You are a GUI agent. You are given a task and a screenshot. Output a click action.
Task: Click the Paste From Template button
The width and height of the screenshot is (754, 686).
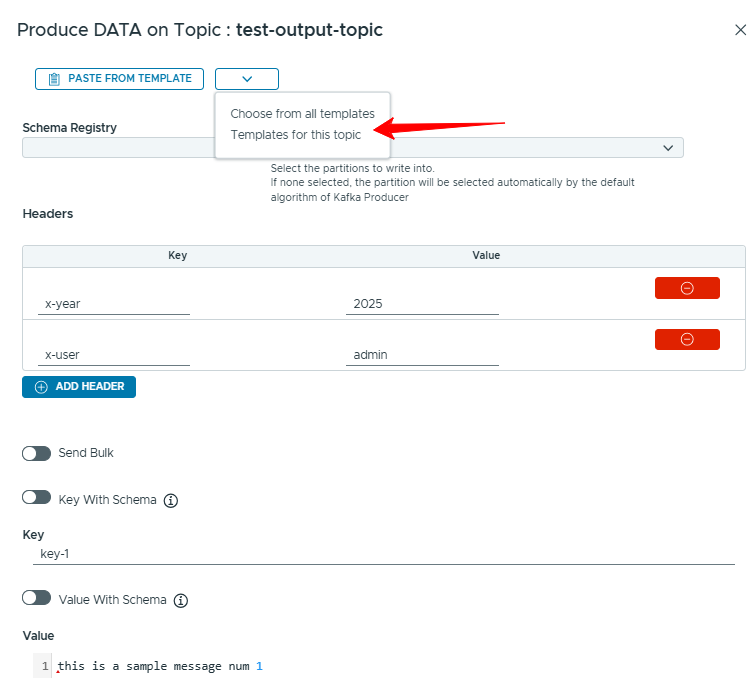(120, 79)
